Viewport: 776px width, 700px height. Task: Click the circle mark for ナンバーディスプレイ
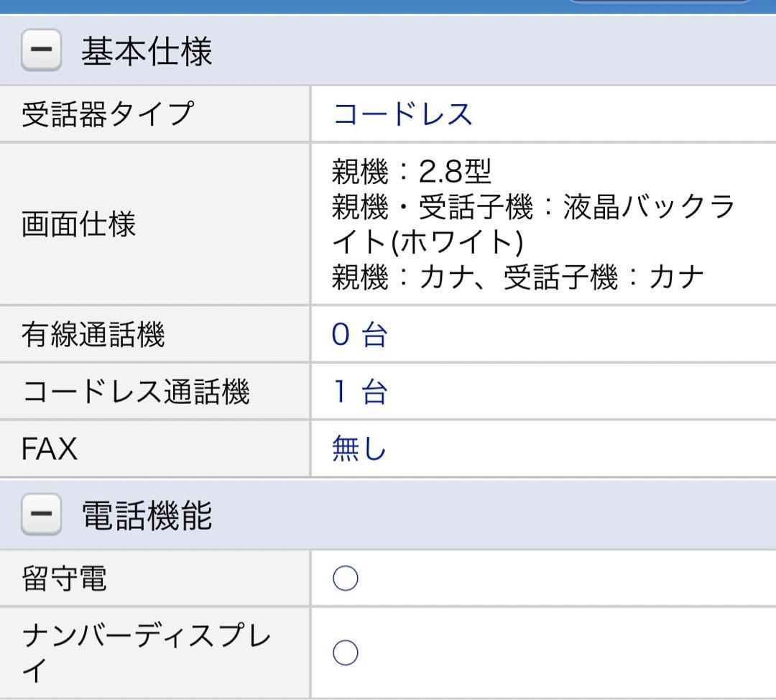coord(346,653)
